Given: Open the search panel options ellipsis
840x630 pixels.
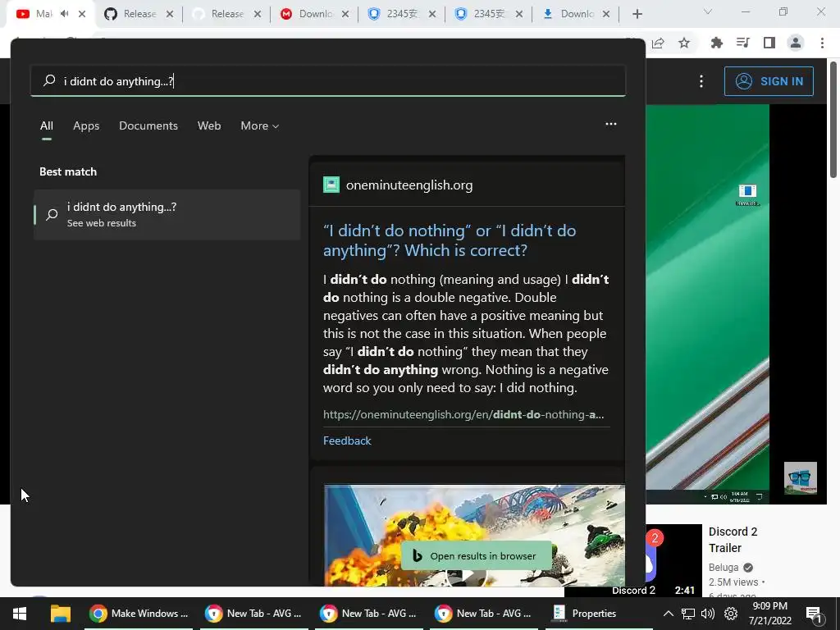Looking at the screenshot, I should [x=610, y=124].
